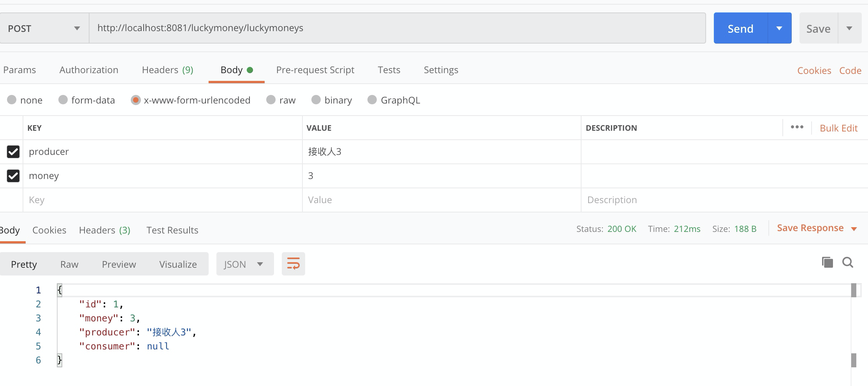Uncheck the producer row checkbox
Viewport: 868px width, 386px height.
pyautogui.click(x=13, y=151)
